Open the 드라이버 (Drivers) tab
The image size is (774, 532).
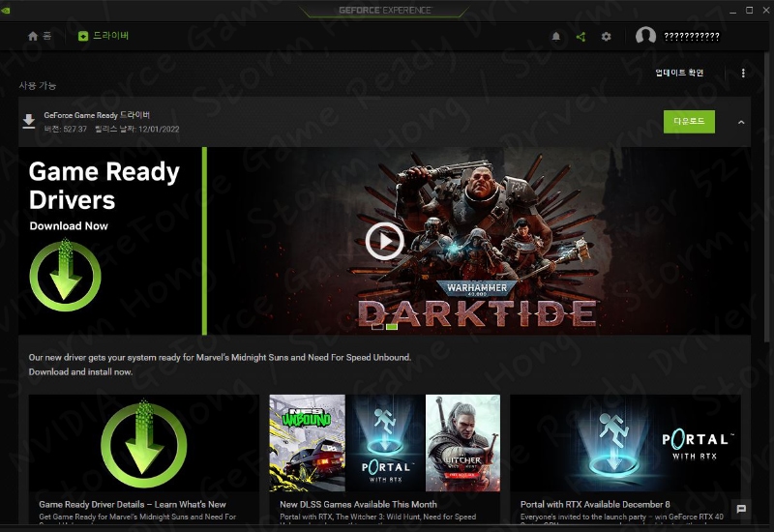(104, 36)
